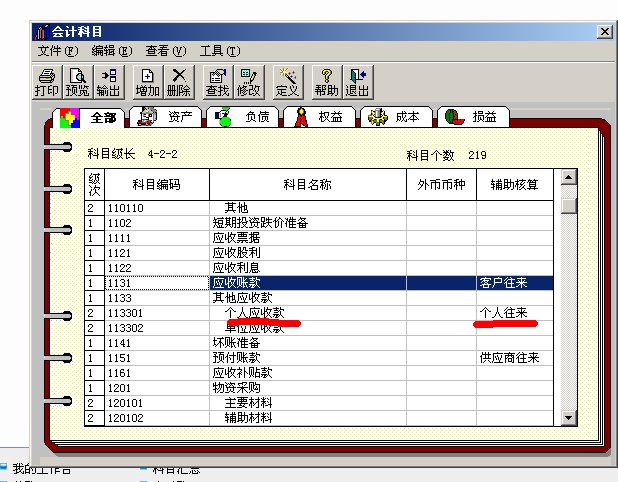The image size is (618, 482).
Task: Open the 文件(F) menu
Action: coord(58,51)
